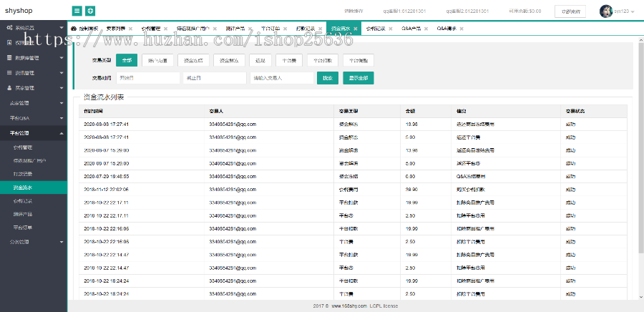Switch to the Q&A需求 tab

click(x=447, y=28)
